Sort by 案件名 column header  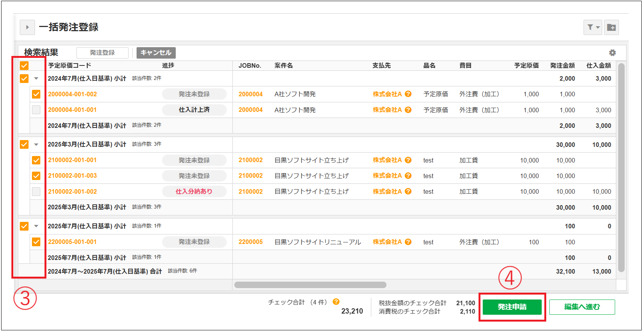pyautogui.click(x=284, y=65)
